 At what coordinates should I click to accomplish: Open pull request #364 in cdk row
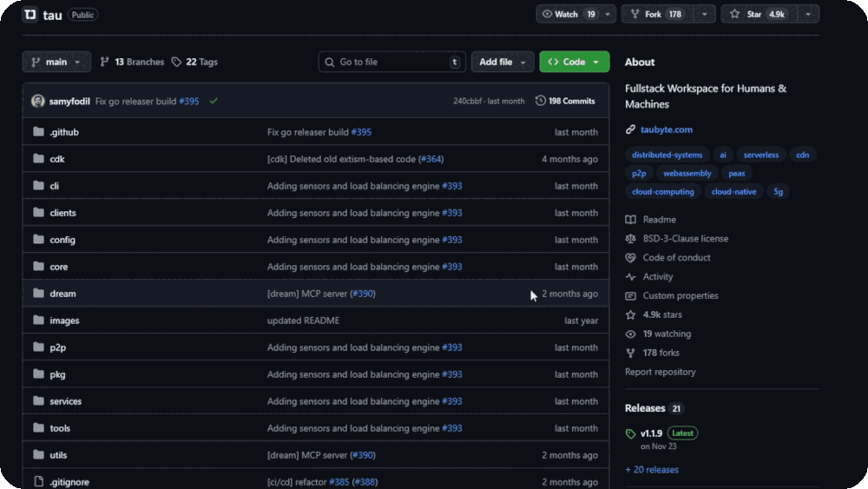(x=431, y=159)
